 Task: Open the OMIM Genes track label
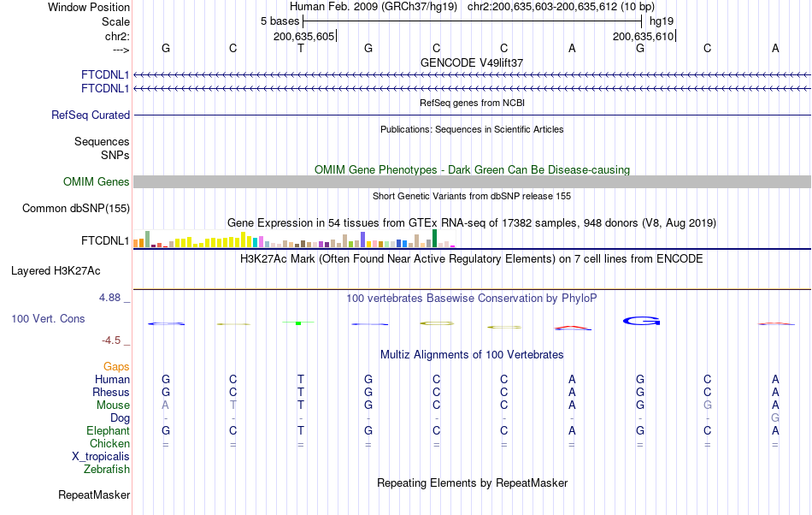click(x=96, y=182)
